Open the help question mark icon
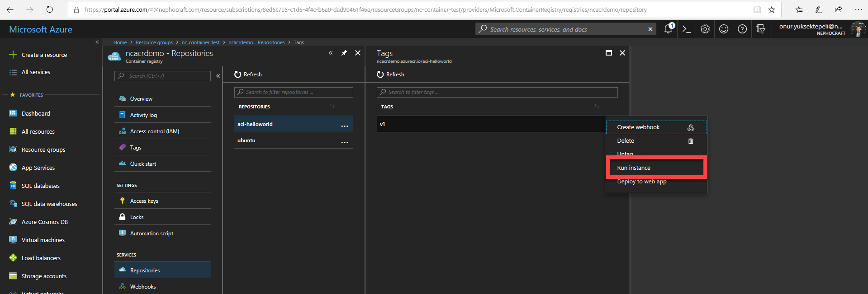The height and width of the screenshot is (294, 868). (x=742, y=29)
